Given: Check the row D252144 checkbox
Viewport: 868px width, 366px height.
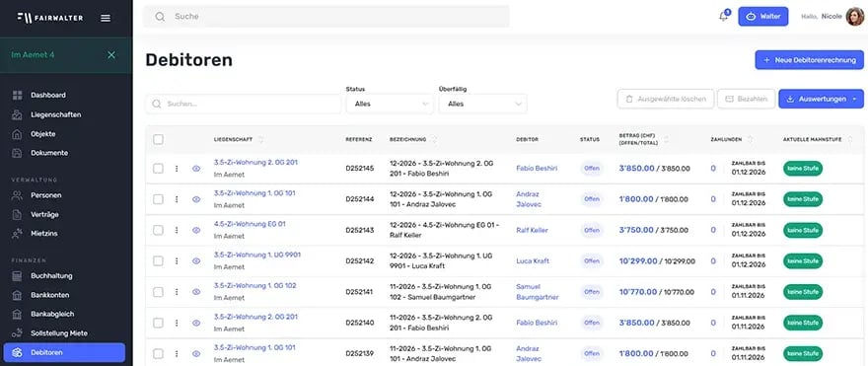Looking at the screenshot, I should point(159,199).
